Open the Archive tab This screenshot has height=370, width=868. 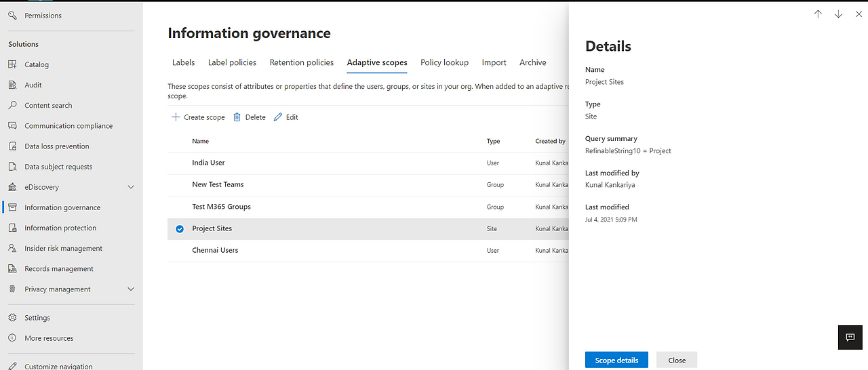point(533,62)
